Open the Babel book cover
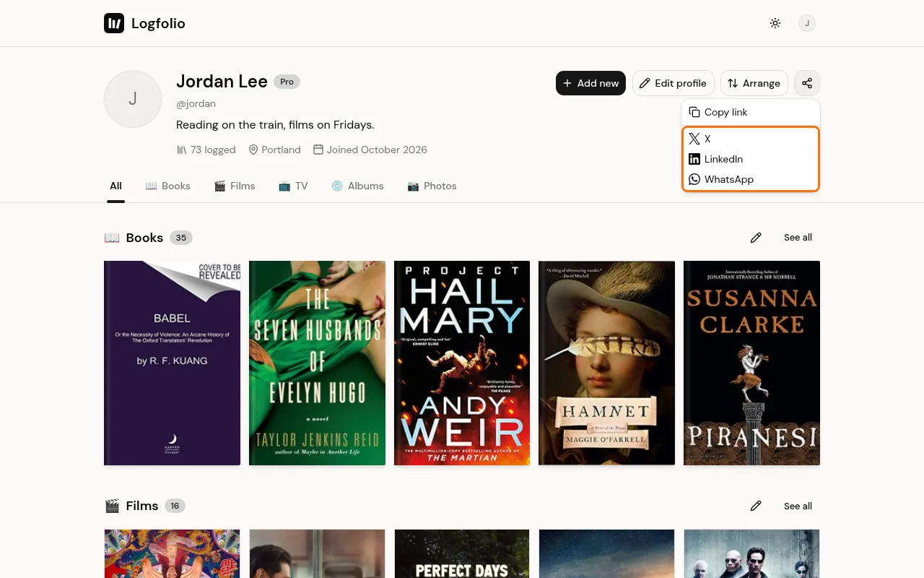 point(172,363)
